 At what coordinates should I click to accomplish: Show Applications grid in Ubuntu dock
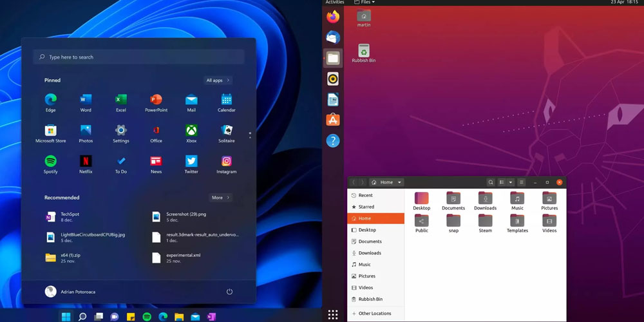click(x=333, y=315)
